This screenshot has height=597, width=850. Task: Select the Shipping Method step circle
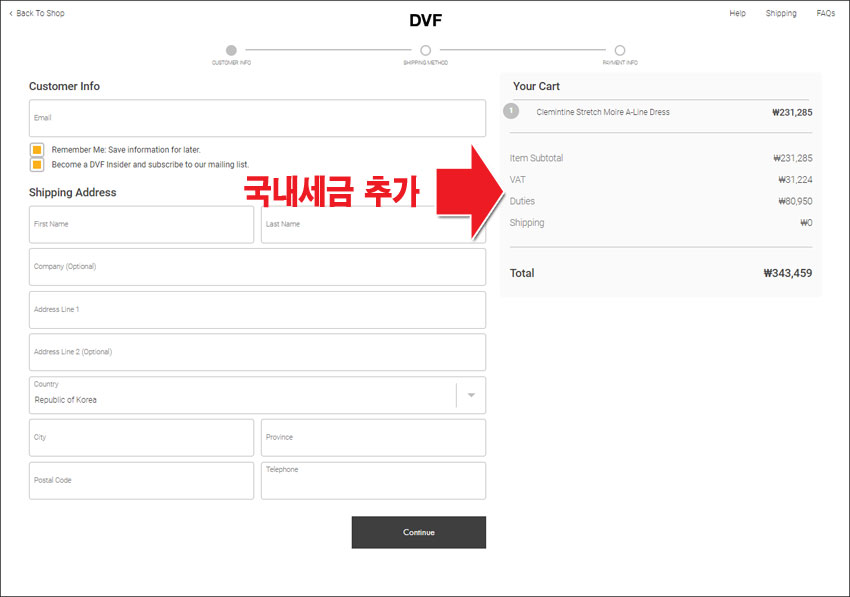pyautogui.click(x=426, y=50)
